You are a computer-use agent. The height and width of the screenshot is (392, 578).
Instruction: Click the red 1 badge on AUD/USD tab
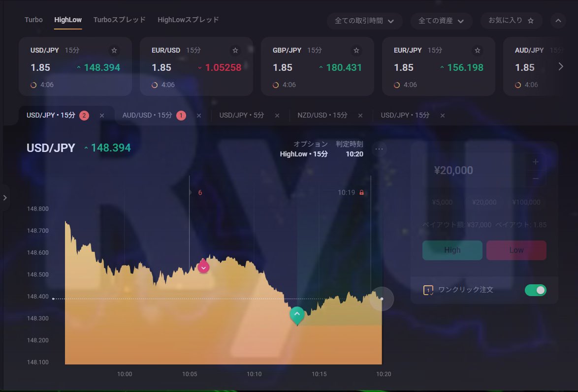point(181,116)
